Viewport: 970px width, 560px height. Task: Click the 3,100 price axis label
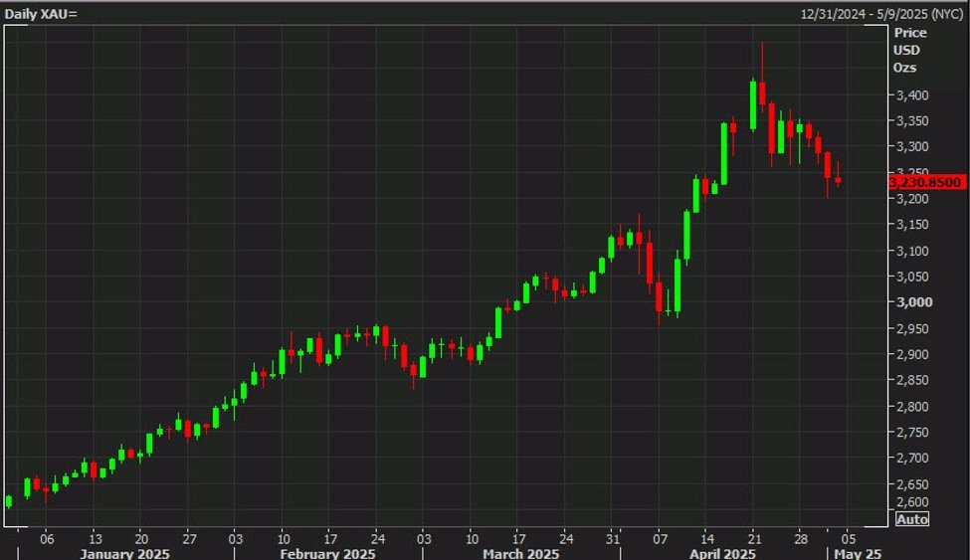click(x=912, y=251)
